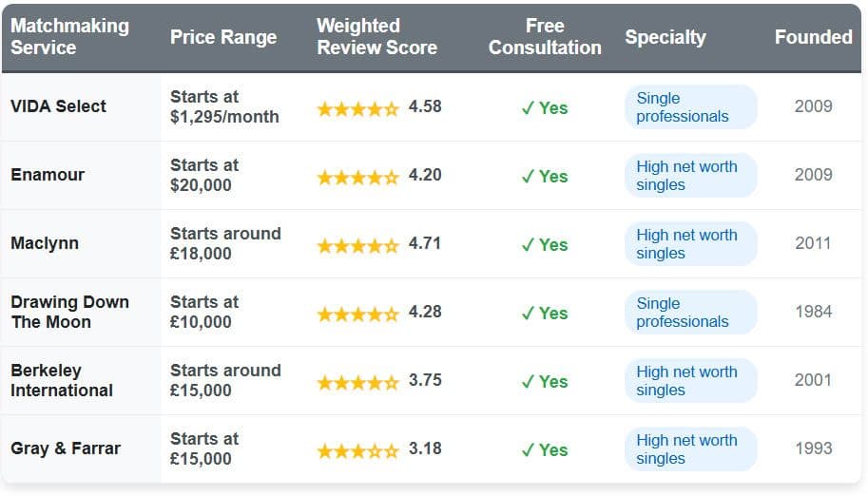Click the star rating for Enamour
868x496 pixels.
pos(357,177)
